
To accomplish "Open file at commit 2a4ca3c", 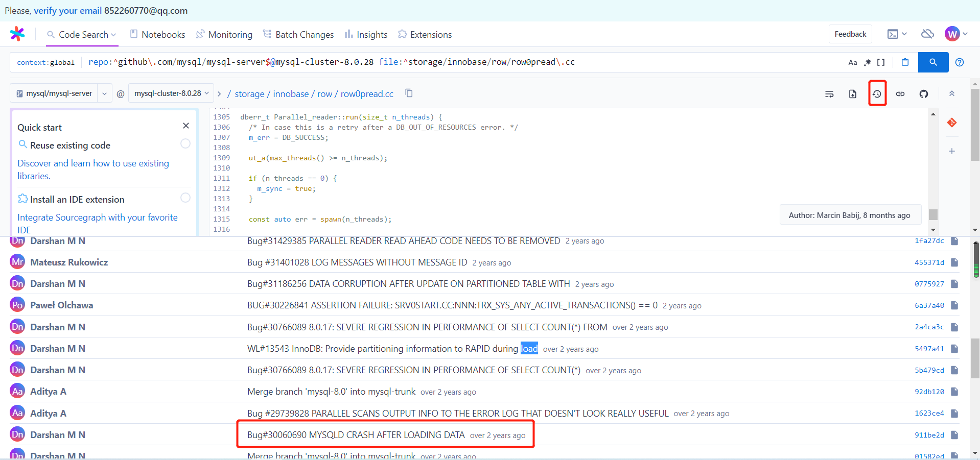I will [x=954, y=327].
